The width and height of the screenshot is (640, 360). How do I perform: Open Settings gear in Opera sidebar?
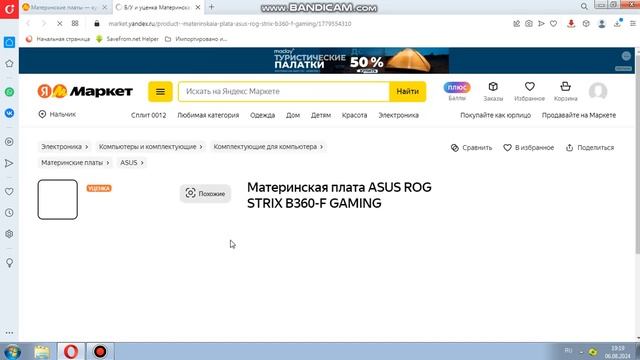tap(9, 234)
